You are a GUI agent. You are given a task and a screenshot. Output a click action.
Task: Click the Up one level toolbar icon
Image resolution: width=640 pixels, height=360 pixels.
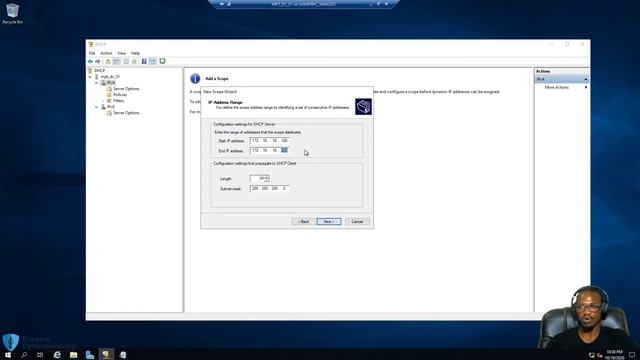[108, 61]
